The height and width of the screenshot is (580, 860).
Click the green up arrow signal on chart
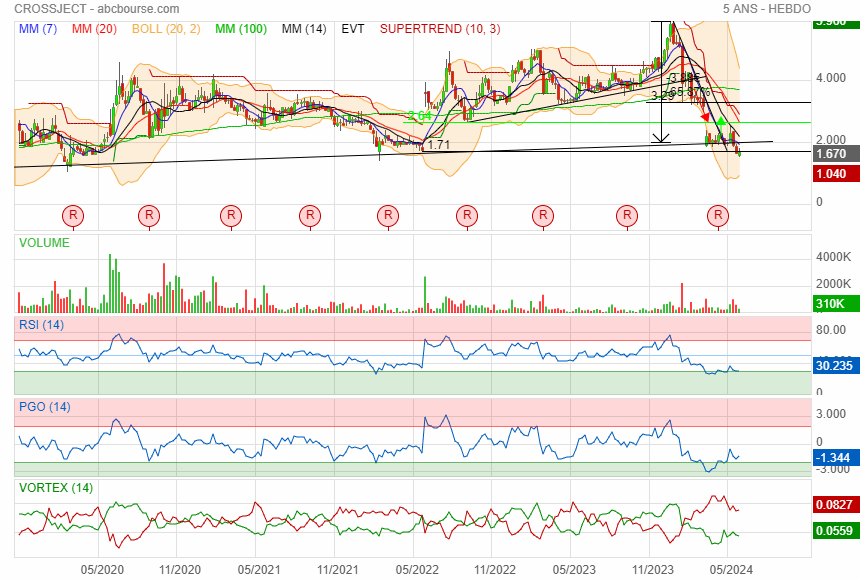[x=721, y=122]
